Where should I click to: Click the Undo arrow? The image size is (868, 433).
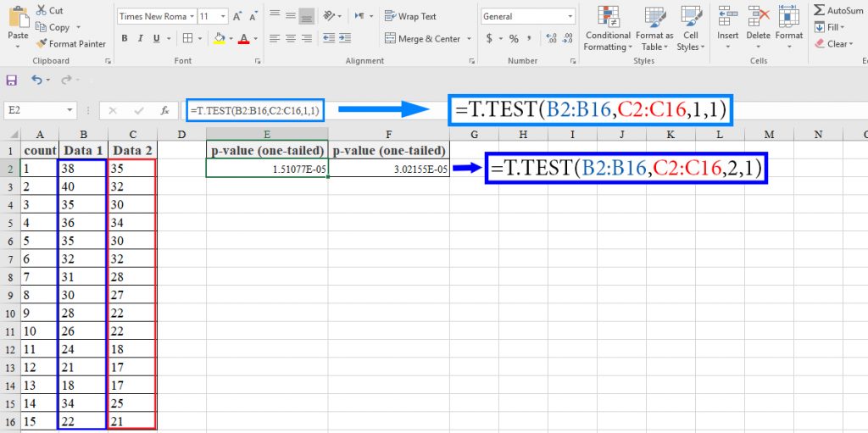(36, 80)
